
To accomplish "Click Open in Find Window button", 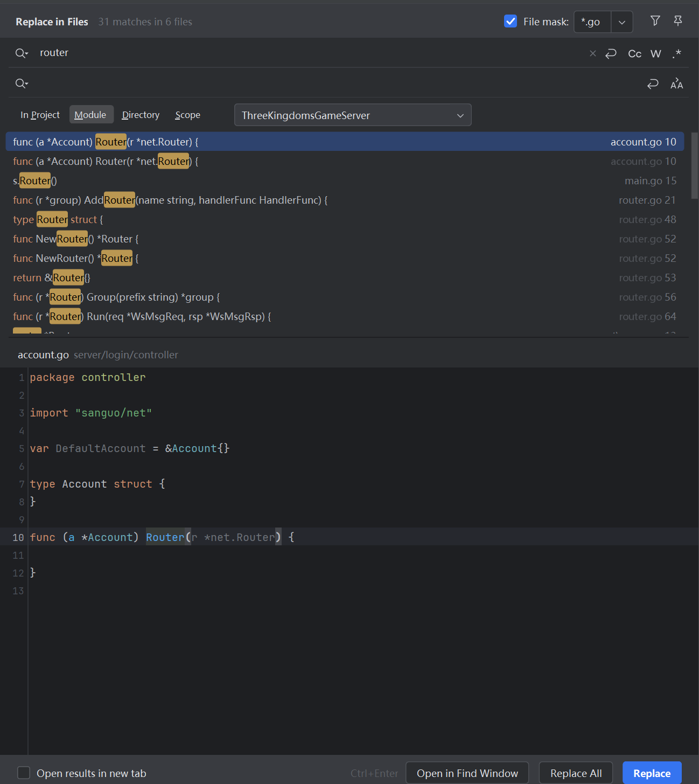I will pyautogui.click(x=467, y=773).
